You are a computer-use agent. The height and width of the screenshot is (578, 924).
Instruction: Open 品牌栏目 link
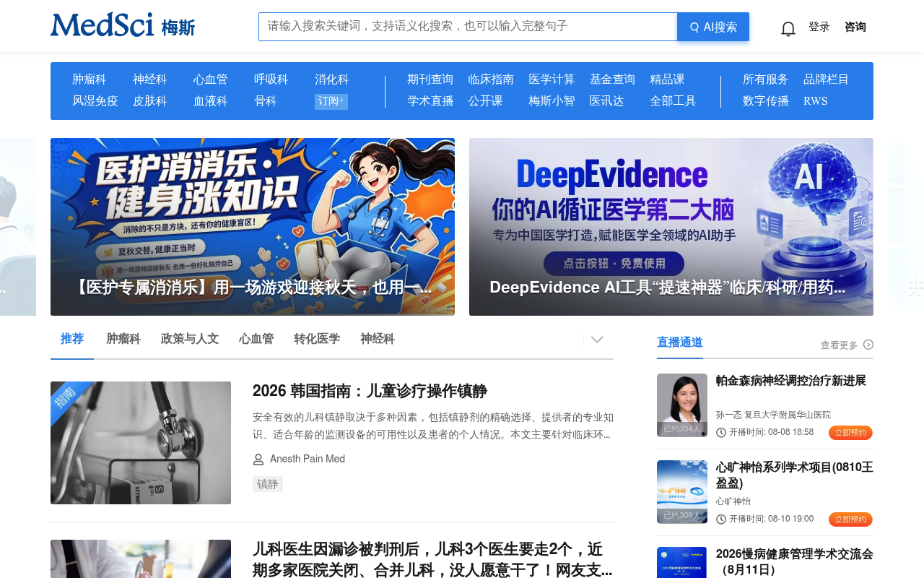pos(827,79)
